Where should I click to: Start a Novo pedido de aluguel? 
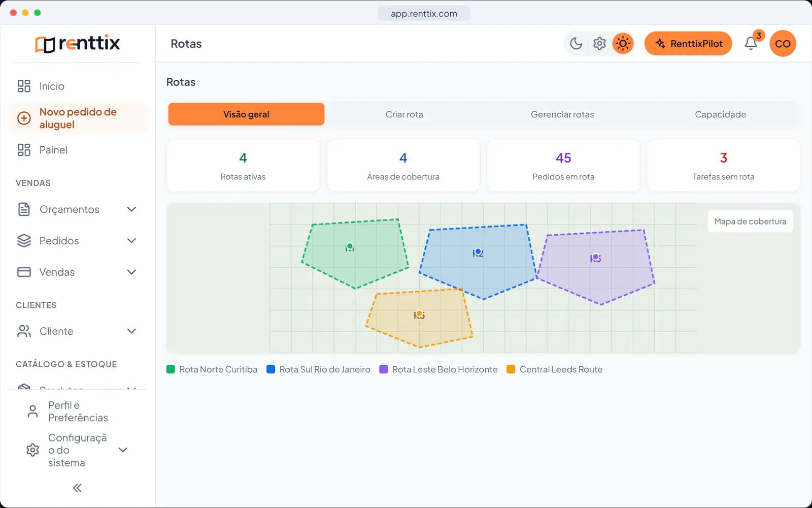[78, 118]
